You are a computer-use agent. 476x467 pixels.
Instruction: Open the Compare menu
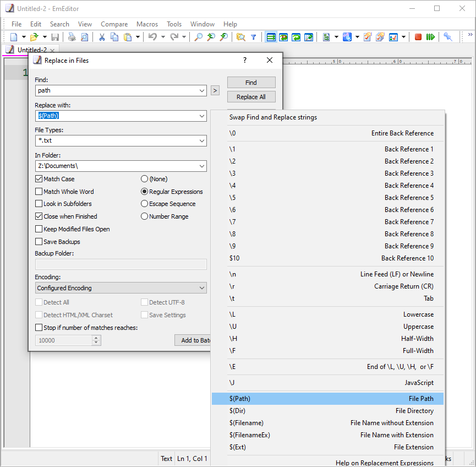[114, 24]
